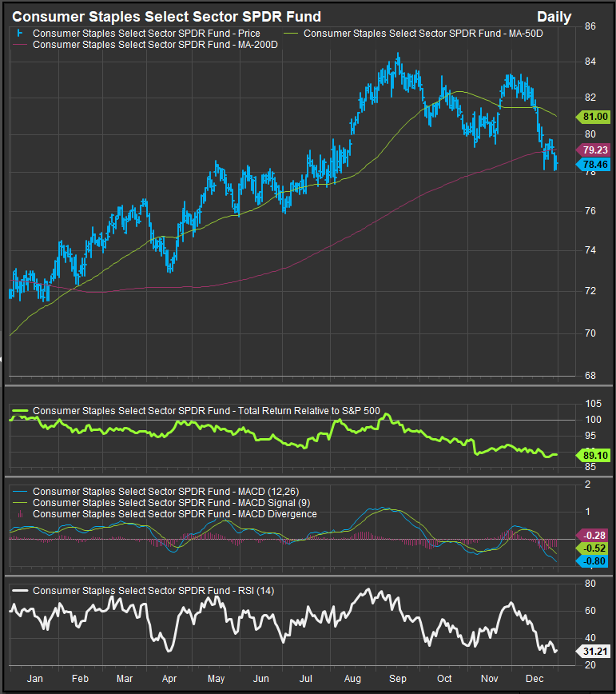Click the 100 label on the relative-return axis
Viewport: 616px width, 694px height.
pos(593,420)
